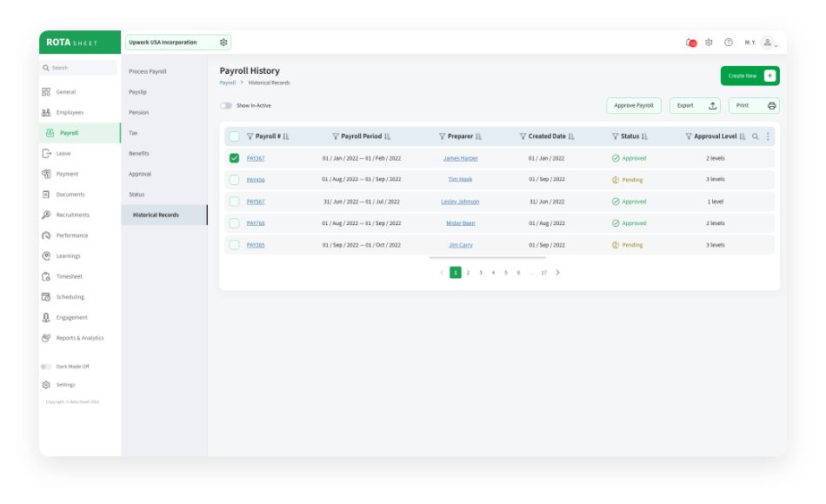Check the PAY567 row checkbox
The height and width of the screenshot is (504, 826).
pyautogui.click(x=235, y=202)
